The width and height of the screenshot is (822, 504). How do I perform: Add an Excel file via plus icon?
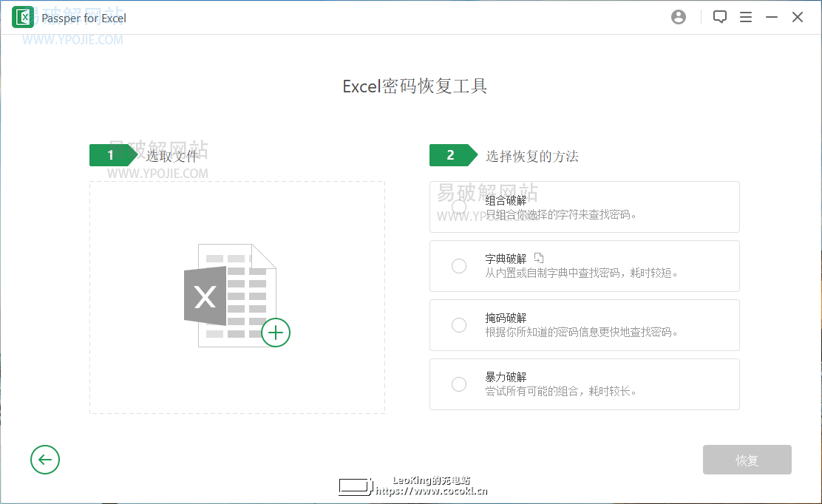[276, 332]
